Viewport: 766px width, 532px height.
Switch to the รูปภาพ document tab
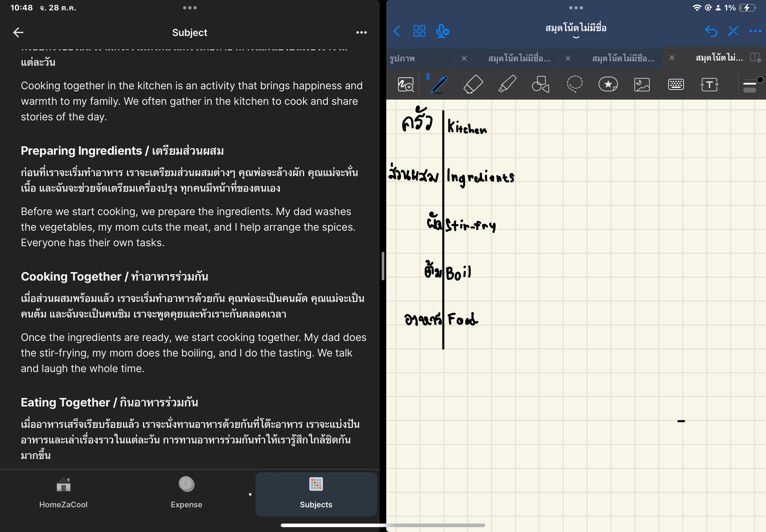point(402,58)
